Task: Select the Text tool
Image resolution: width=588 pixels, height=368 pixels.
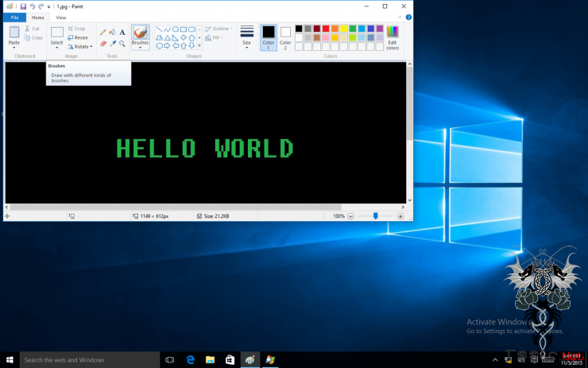Action: tap(122, 32)
